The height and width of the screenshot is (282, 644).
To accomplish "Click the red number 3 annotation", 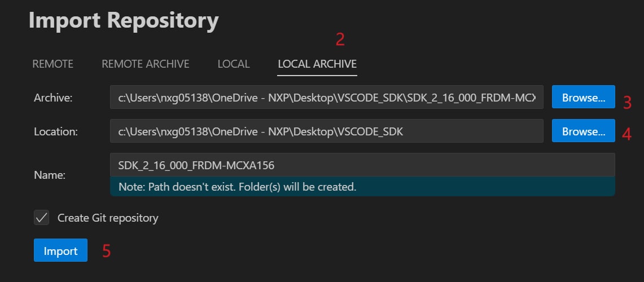I will (627, 103).
